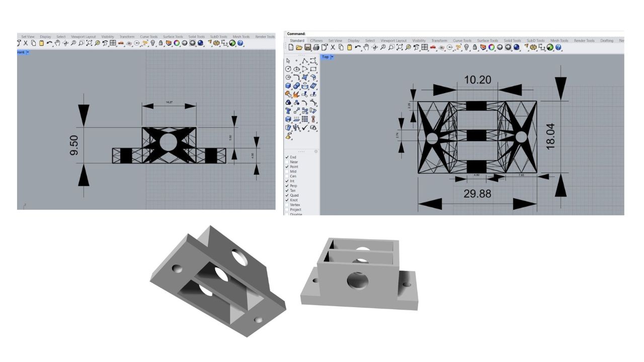The width and height of the screenshot is (644, 362).
Task: Select the Pan hand tool in right toolbar
Action: tap(366, 47)
